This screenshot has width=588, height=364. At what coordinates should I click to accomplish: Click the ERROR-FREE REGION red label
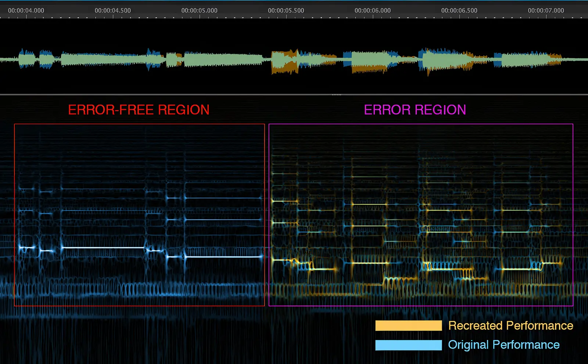coord(139,110)
